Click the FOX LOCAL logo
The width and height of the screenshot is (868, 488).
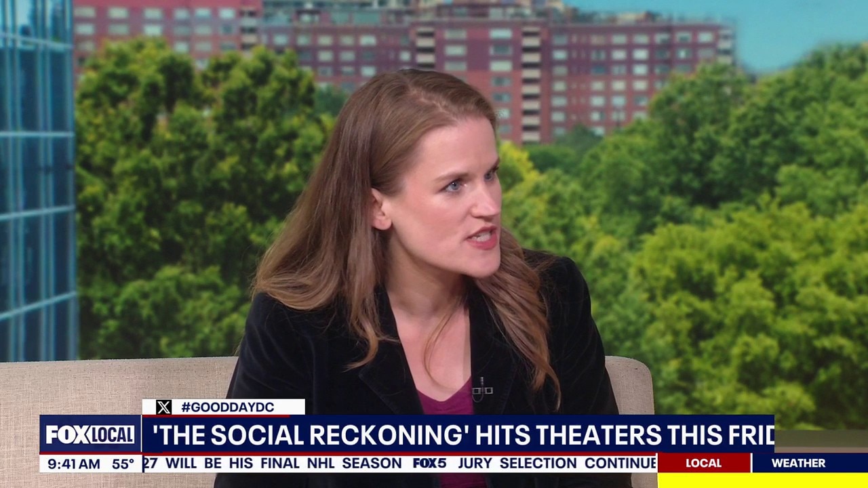(90, 434)
